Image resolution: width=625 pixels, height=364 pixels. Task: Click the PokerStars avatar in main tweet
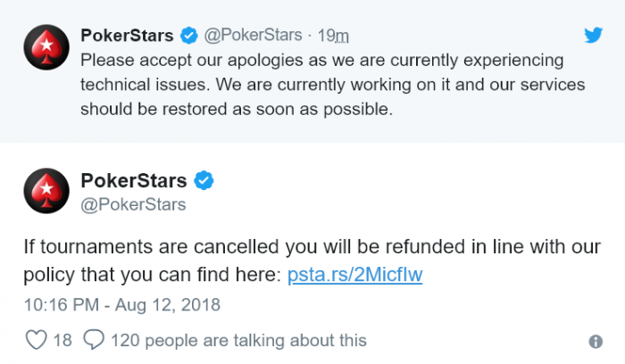pos(46,190)
